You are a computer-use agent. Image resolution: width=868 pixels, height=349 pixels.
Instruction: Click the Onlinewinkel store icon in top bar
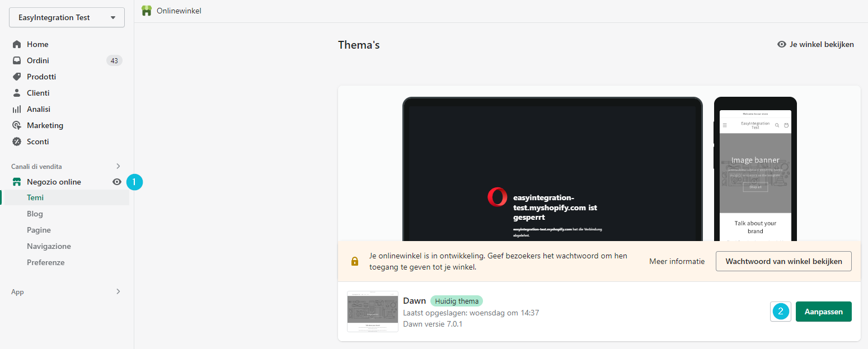point(147,11)
